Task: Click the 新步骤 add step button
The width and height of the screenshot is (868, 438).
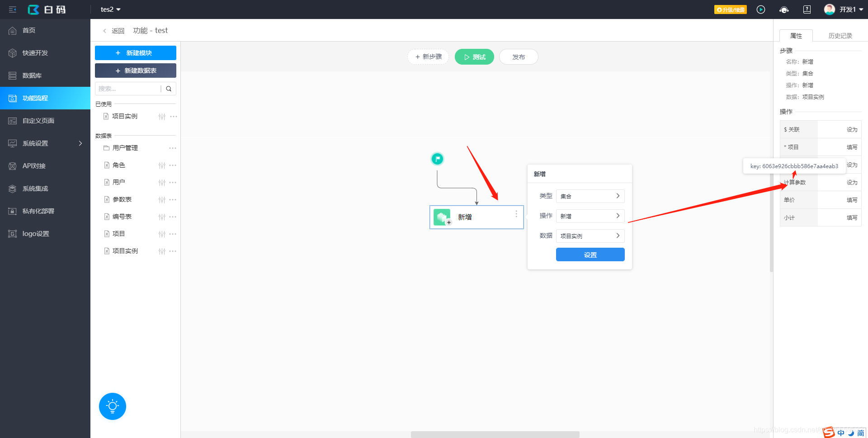Action: [428, 57]
